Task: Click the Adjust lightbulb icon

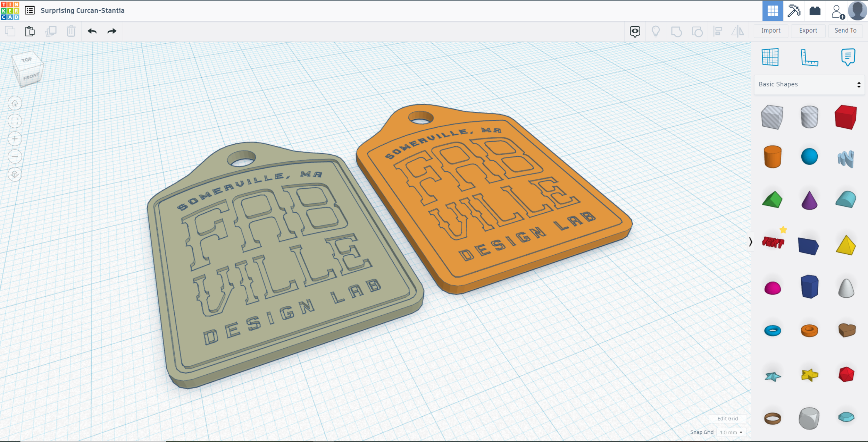Action: pos(656,31)
